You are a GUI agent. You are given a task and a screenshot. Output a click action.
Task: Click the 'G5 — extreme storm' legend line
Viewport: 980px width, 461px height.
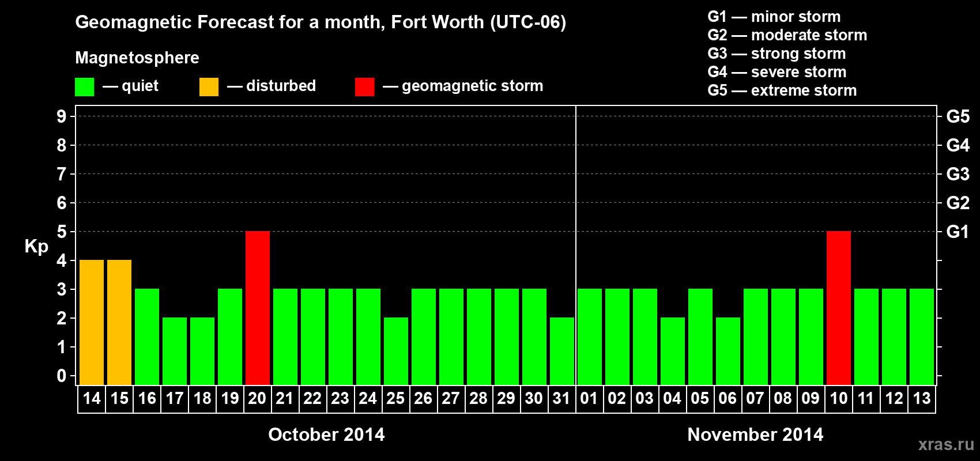[782, 90]
